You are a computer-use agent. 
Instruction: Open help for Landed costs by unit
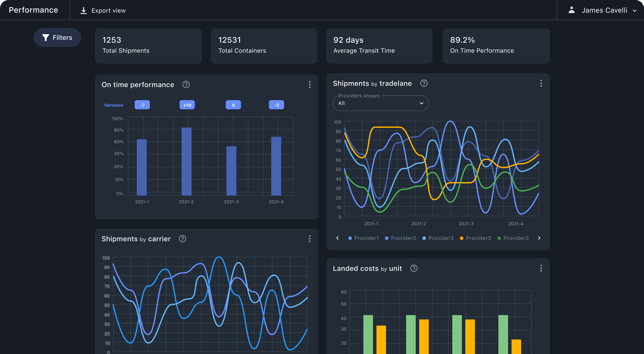tap(414, 268)
